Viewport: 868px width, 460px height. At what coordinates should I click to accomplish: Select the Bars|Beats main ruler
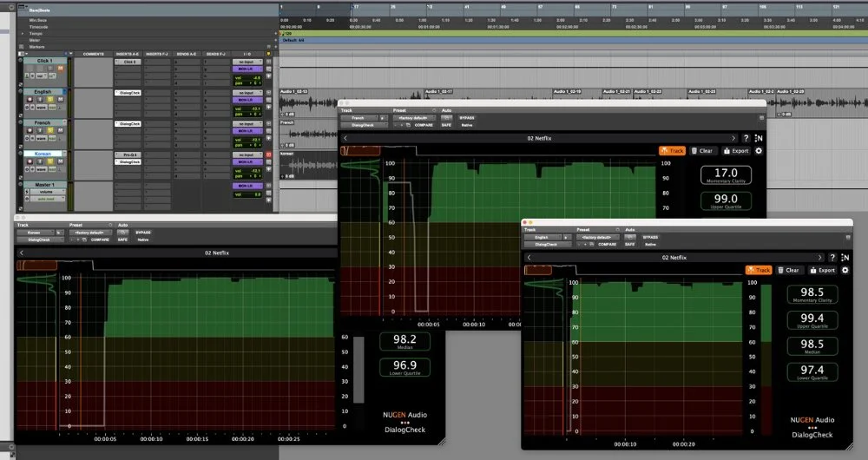click(39, 10)
